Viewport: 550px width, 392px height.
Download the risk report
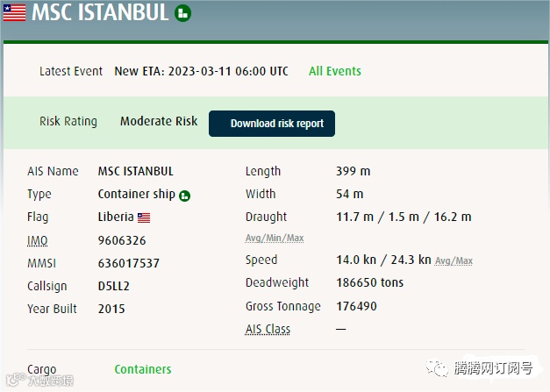coord(272,124)
